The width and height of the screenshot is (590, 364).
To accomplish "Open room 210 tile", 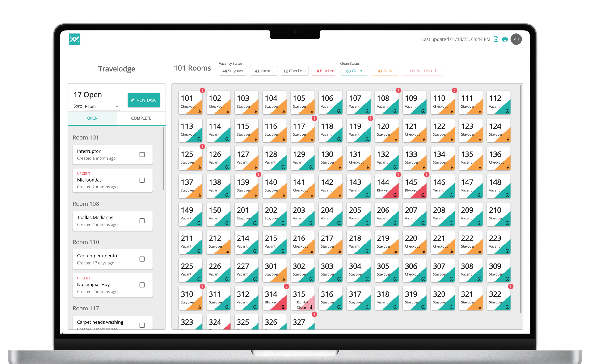I will pyautogui.click(x=498, y=214).
